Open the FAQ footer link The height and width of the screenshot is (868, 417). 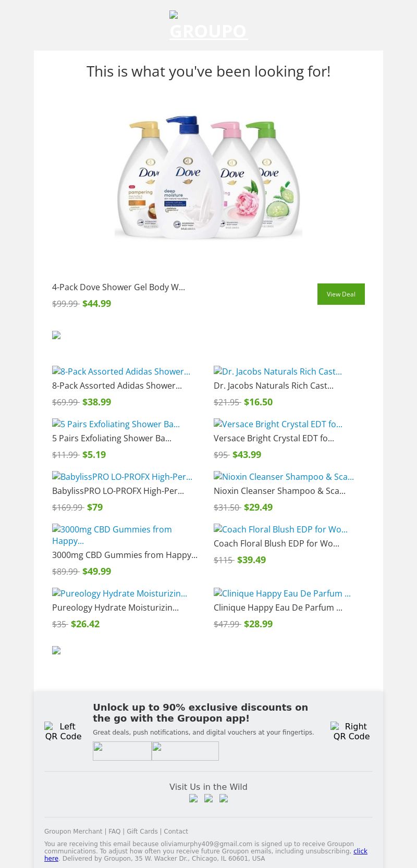click(x=114, y=832)
